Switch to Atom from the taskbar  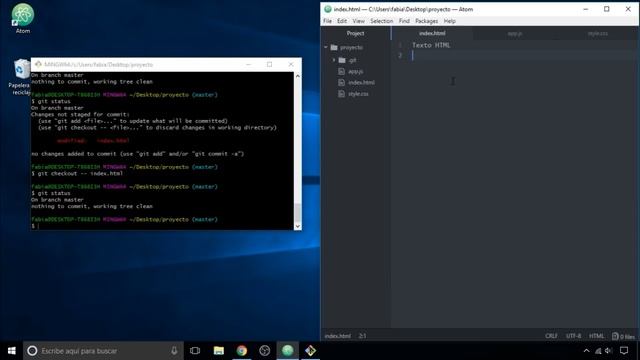click(x=287, y=351)
